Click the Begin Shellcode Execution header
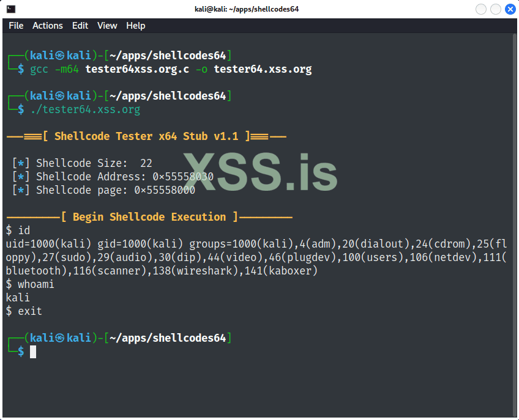Screen dimensions: 519x420 [150, 216]
